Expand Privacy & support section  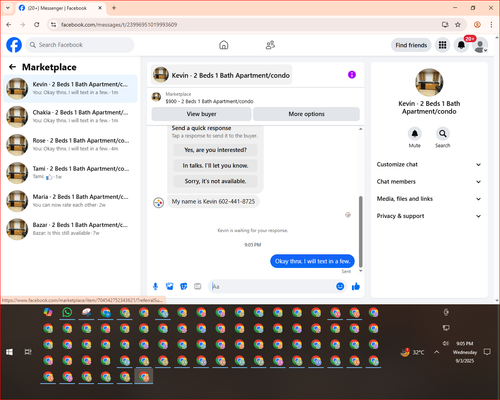429,216
